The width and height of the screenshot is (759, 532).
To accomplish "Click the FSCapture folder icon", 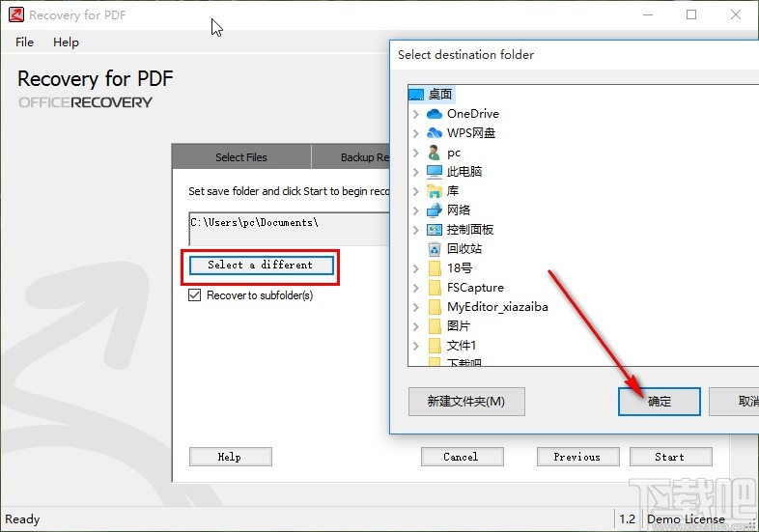I will click(435, 288).
